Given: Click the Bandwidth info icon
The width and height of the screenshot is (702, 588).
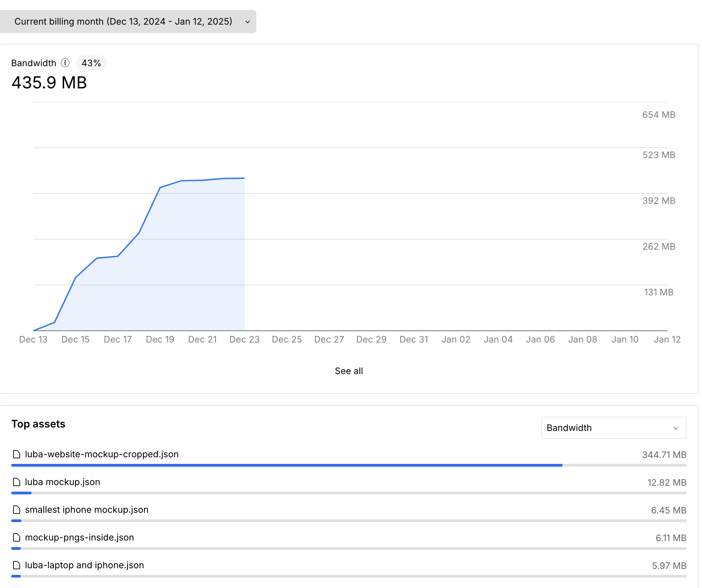Looking at the screenshot, I should (65, 63).
